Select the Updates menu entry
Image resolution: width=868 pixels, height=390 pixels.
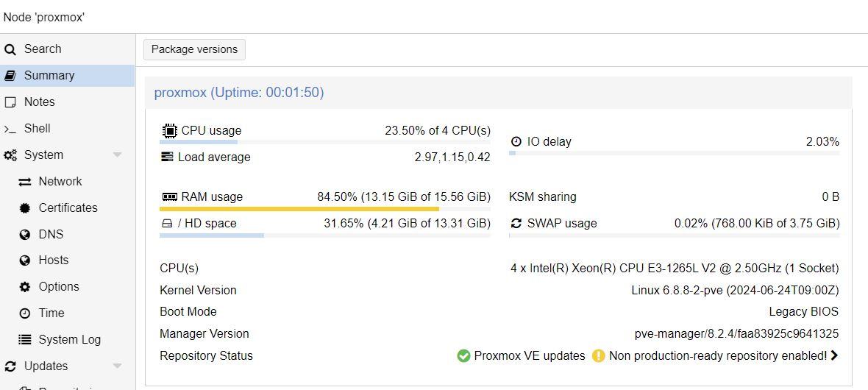(x=46, y=366)
